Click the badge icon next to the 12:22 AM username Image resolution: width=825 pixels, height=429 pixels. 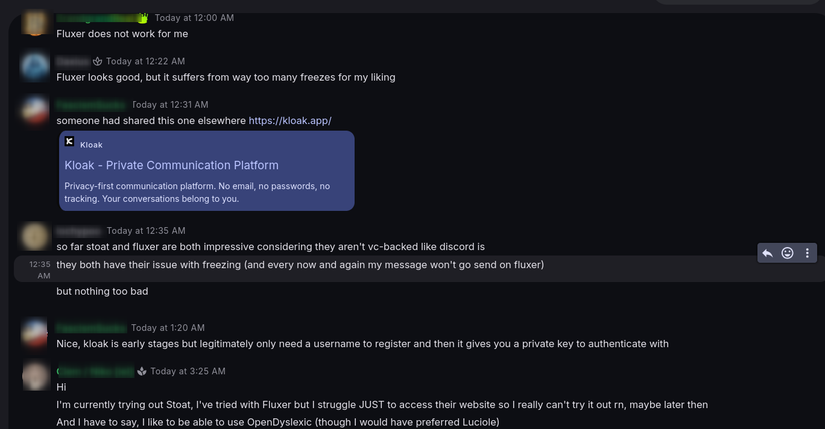pyautogui.click(x=97, y=62)
